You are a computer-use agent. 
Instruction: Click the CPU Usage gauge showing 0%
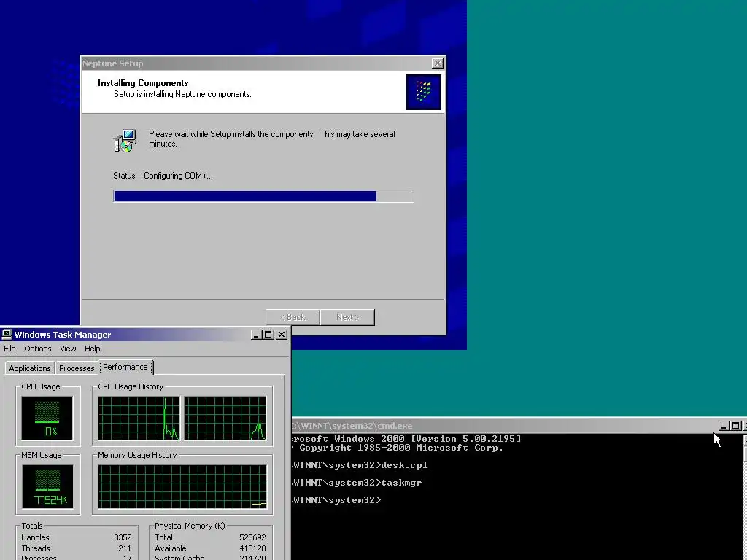(x=47, y=418)
